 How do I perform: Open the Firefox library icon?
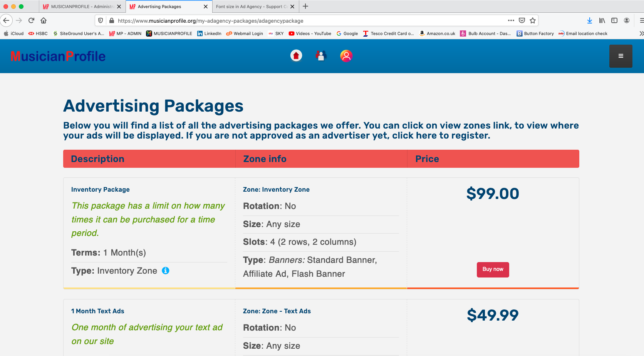602,21
